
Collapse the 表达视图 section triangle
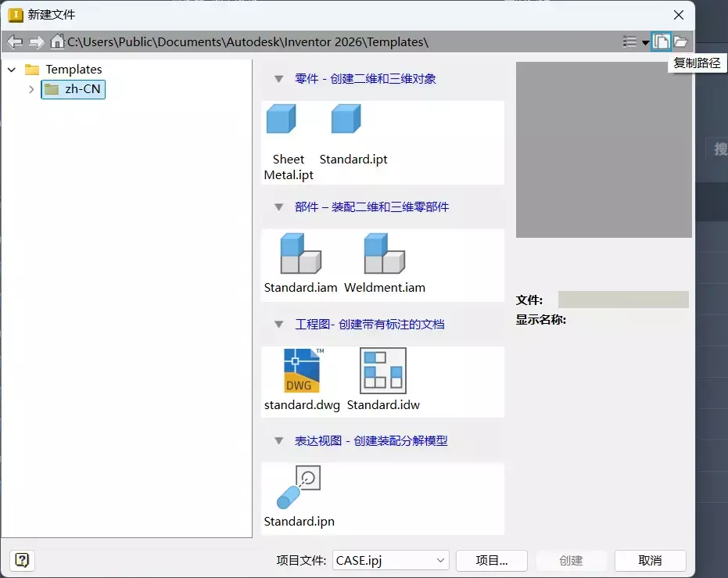click(278, 440)
